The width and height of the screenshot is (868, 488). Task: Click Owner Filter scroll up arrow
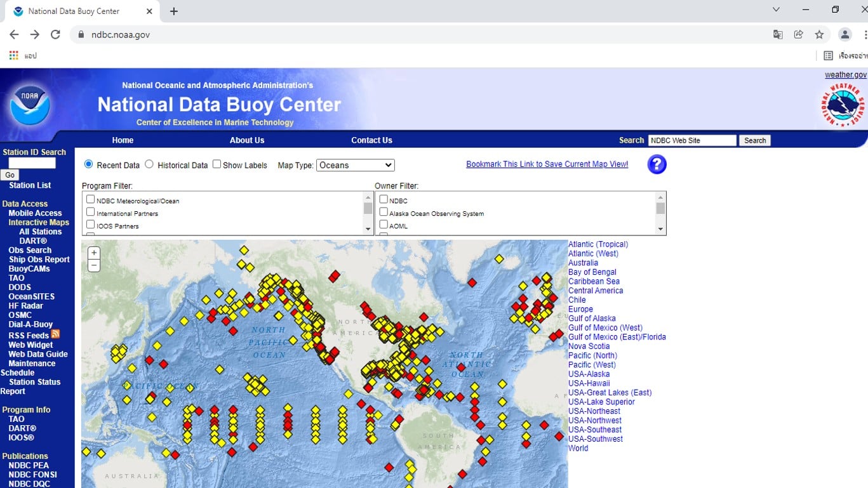point(660,197)
